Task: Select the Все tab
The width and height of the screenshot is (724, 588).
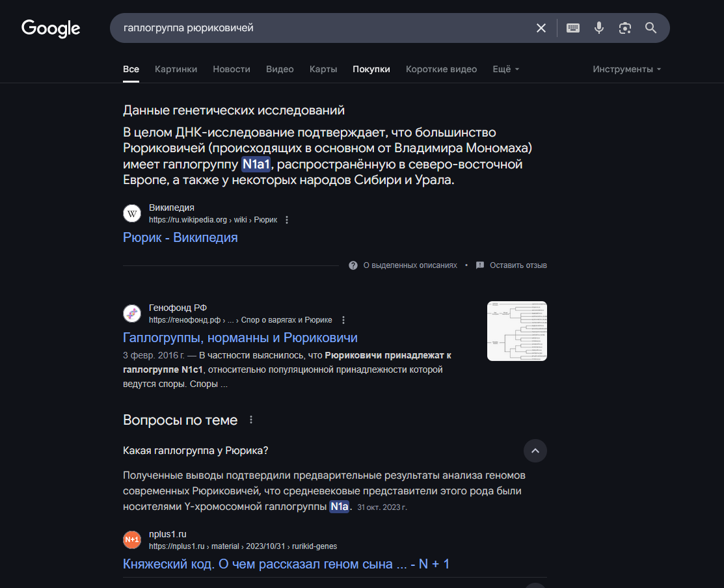Action: 131,69
